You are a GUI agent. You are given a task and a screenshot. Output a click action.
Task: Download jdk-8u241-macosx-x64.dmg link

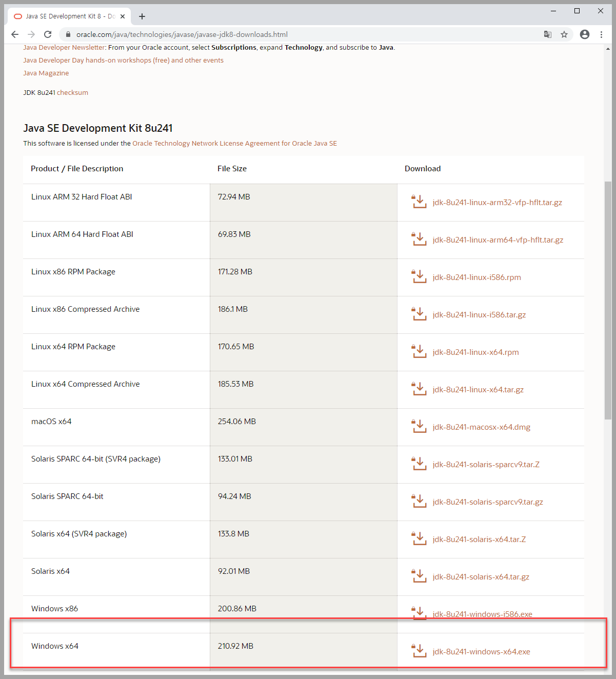click(x=481, y=427)
